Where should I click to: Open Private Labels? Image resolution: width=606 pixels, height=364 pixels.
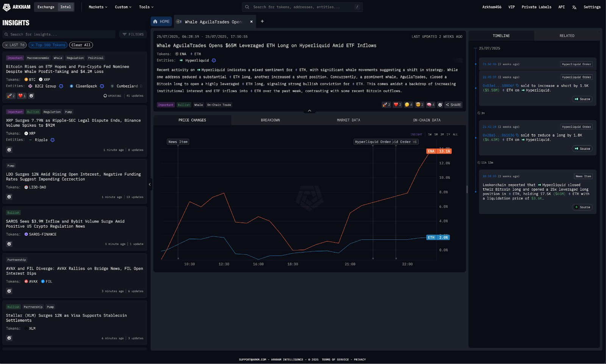click(x=536, y=7)
